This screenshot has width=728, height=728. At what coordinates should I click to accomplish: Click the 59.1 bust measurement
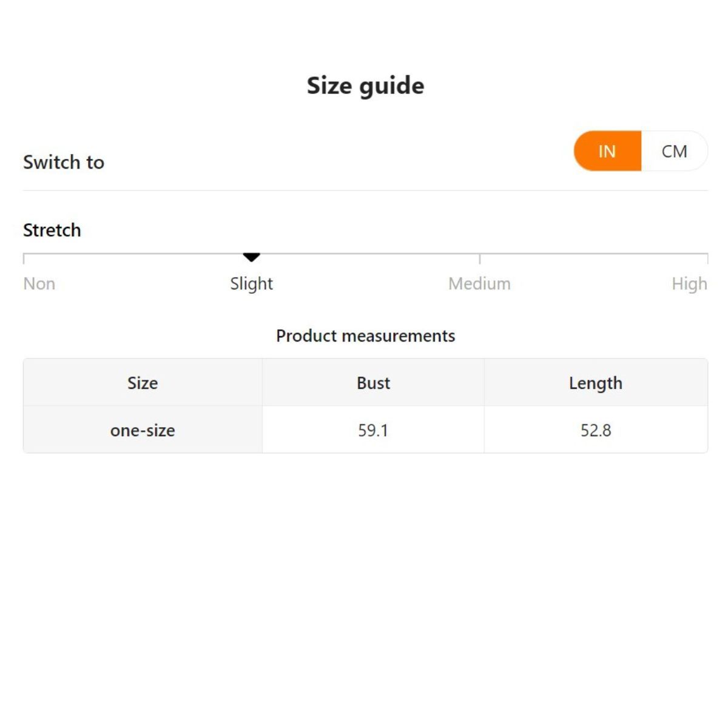(x=373, y=430)
